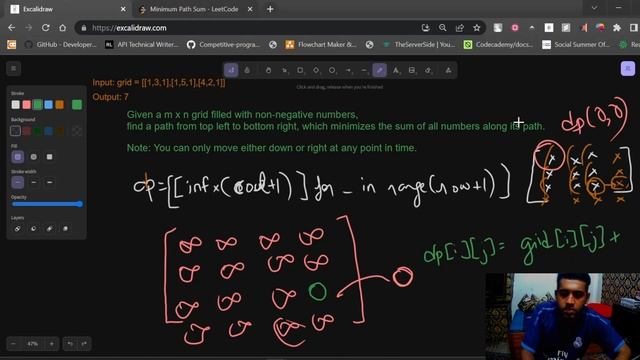Select the hachure fill style
Image resolution: width=640 pixels, height=360 pixels.
coord(18,157)
